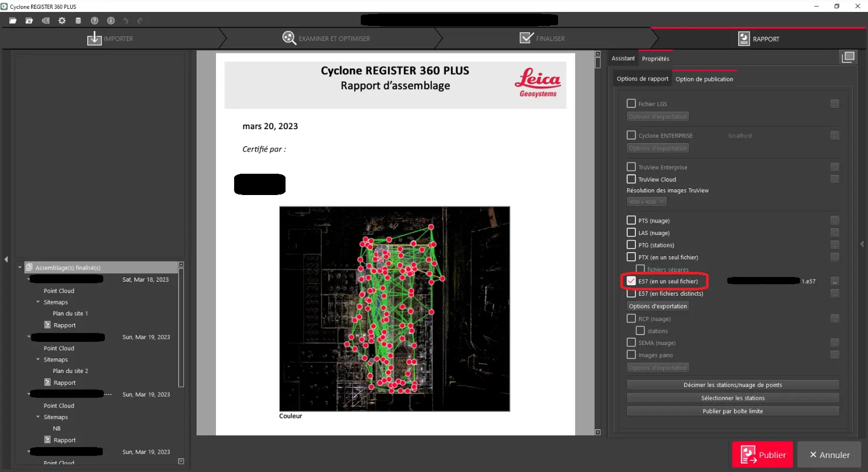Collapse the project dated Sat, Mar 18, 2023
The height and width of the screenshot is (472, 868).
(29, 280)
